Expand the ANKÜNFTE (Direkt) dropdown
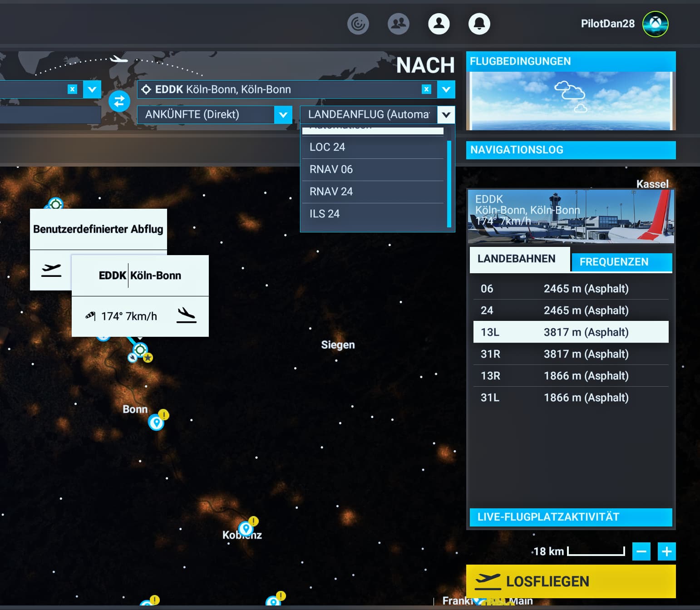This screenshot has width=700, height=610. 283,114
